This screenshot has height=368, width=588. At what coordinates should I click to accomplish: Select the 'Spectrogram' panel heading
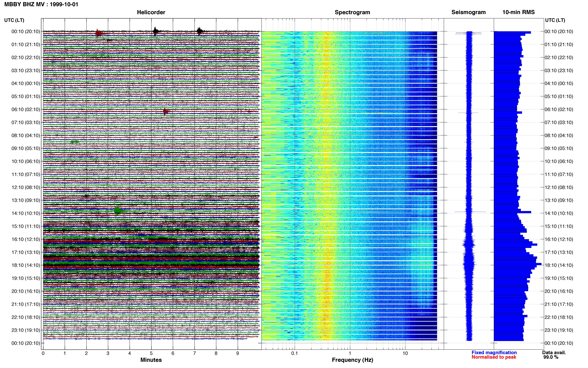pos(352,12)
